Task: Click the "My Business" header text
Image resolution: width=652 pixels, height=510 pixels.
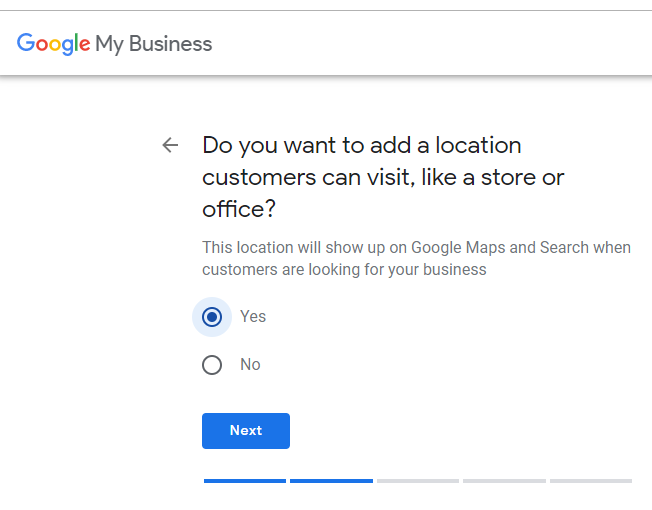Action: [x=153, y=44]
